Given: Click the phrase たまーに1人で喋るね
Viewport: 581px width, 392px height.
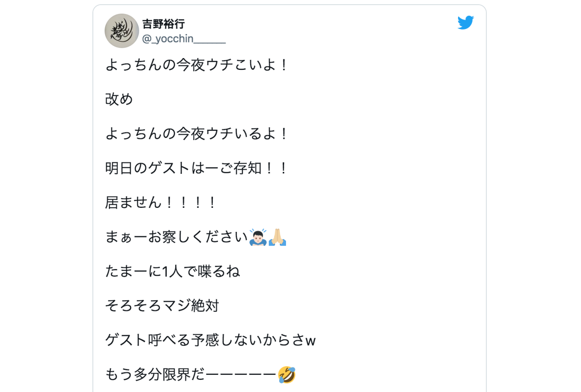Looking at the screenshot, I should [172, 271].
